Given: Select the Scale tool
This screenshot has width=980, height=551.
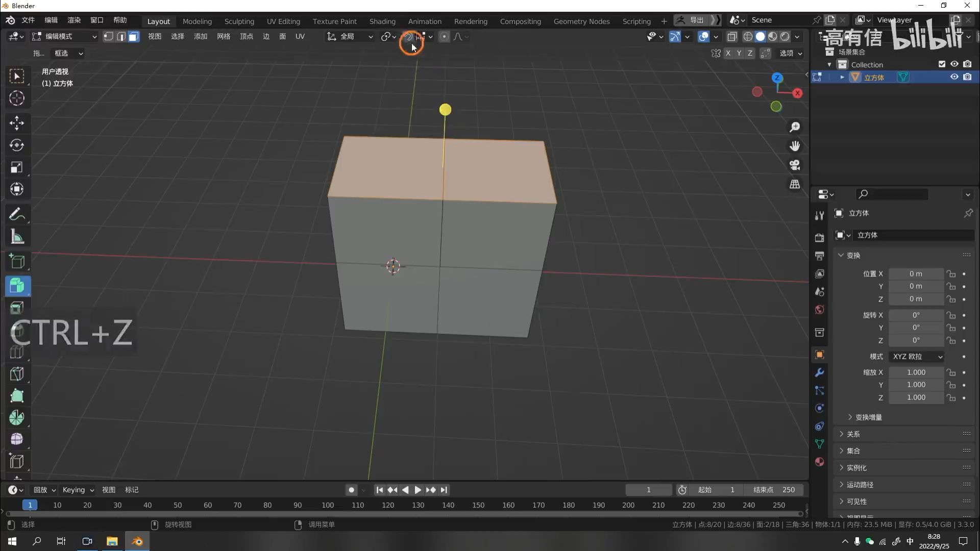Looking at the screenshot, I should [x=16, y=167].
